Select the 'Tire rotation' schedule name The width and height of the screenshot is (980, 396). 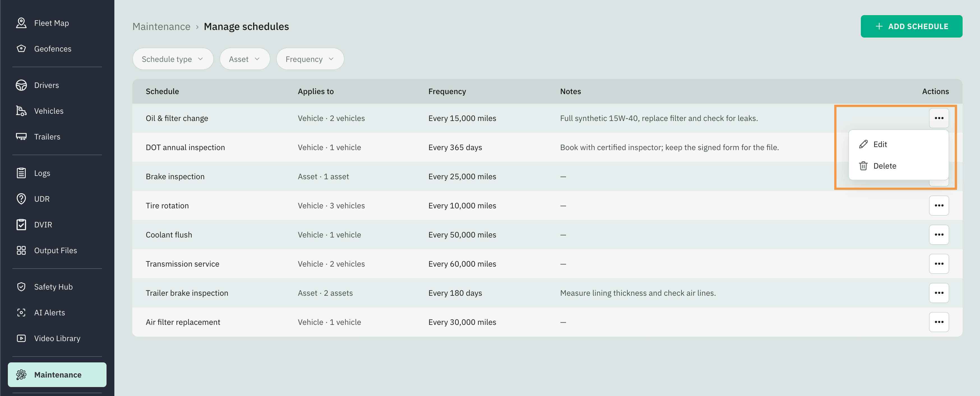pyautogui.click(x=167, y=206)
